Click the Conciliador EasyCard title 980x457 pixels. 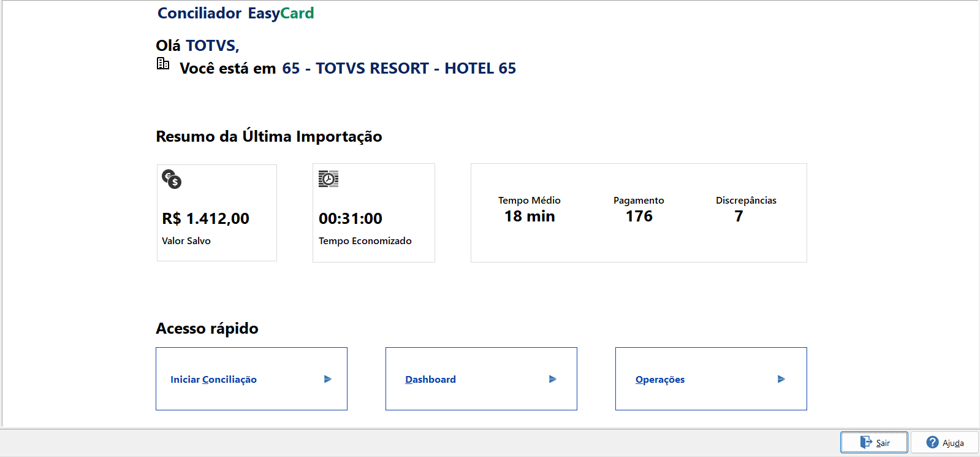[236, 13]
